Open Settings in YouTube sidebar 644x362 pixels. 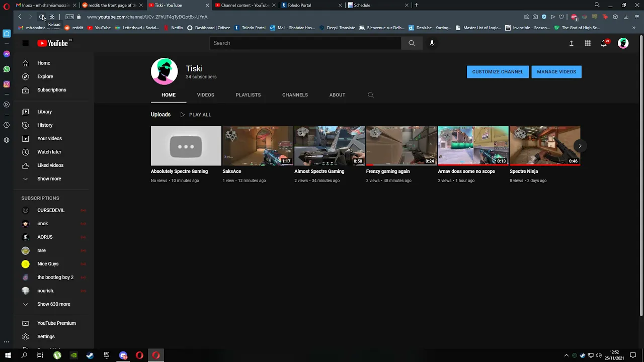tap(54, 337)
